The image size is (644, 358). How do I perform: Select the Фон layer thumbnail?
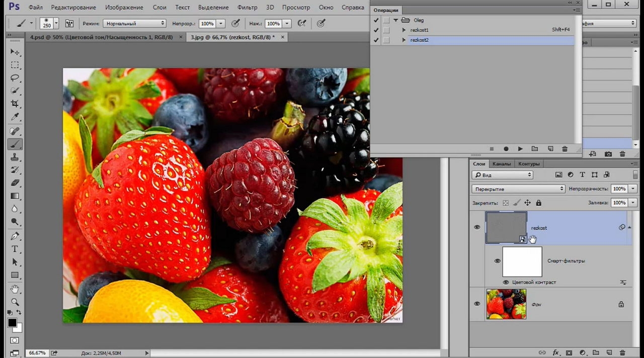coord(506,304)
